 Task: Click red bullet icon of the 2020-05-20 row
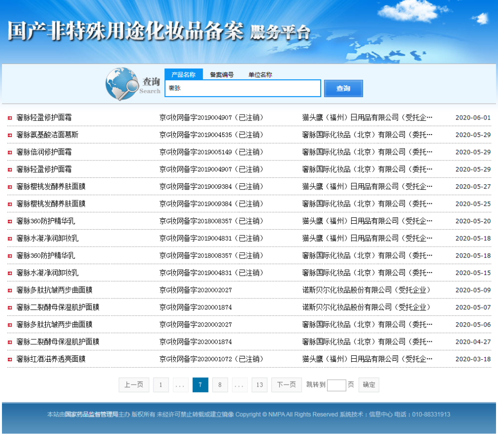coord(10,221)
